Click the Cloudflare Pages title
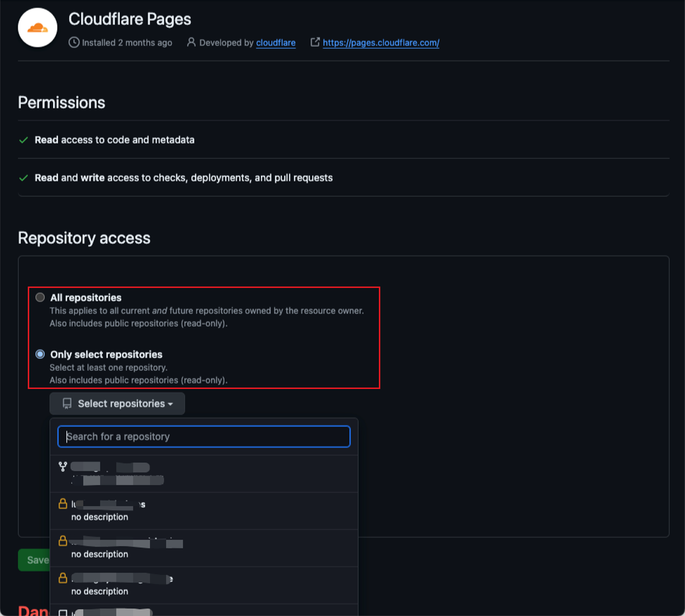Viewport: 685px width, 616px height. tap(130, 19)
